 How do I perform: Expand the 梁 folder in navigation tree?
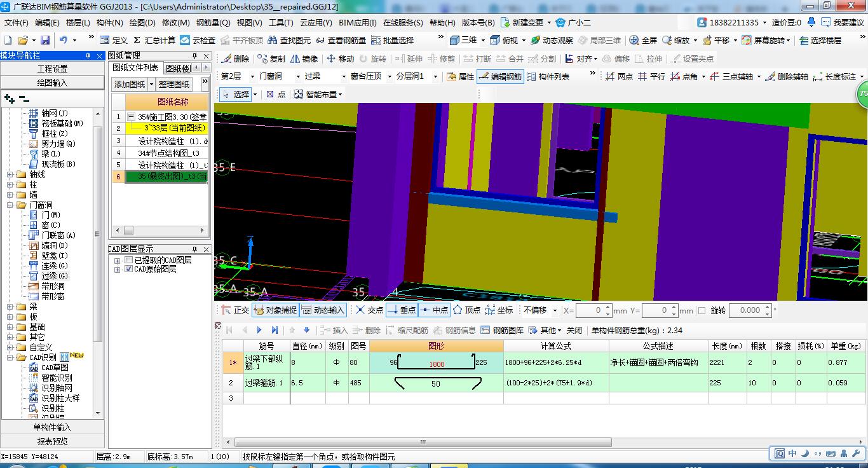tap(10, 306)
